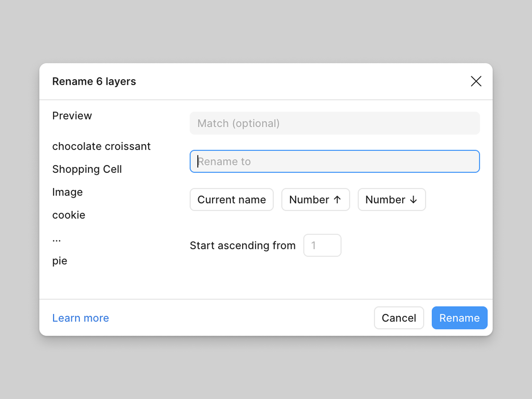Select the chocolate croissant preview entry
This screenshot has height=399, width=532.
(101, 146)
